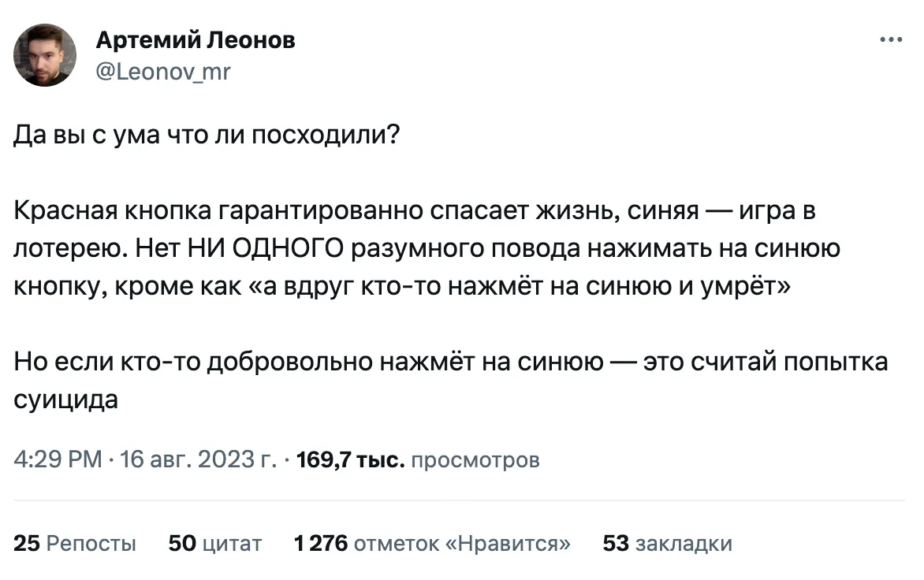Open the 50 цитат quotes list
This screenshot has width=924, height=580.
pyautogui.click(x=215, y=544)
